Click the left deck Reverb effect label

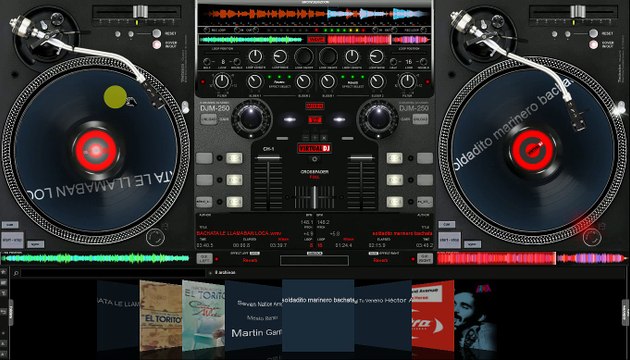pyautogui.click(x=250, y=260)
